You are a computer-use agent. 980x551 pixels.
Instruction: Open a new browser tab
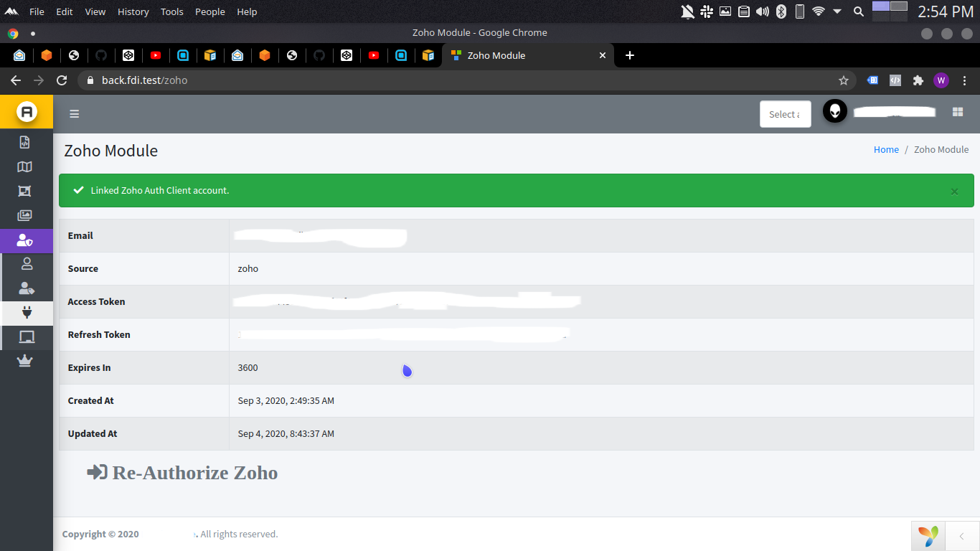630,55
